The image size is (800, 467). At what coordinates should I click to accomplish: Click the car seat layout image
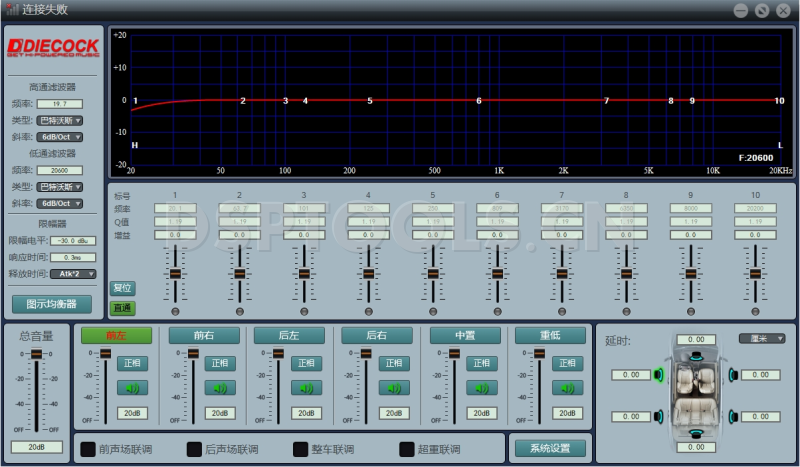[x=694, y=393]
